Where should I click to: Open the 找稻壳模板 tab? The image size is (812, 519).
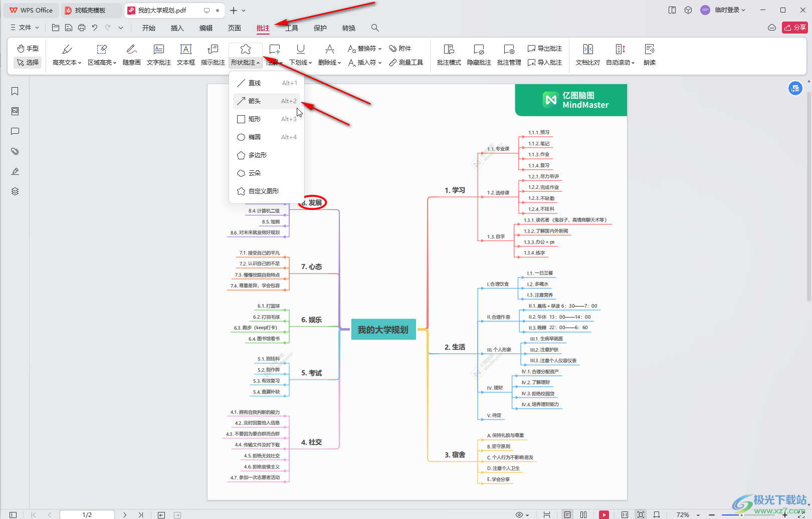click(91, 10)
